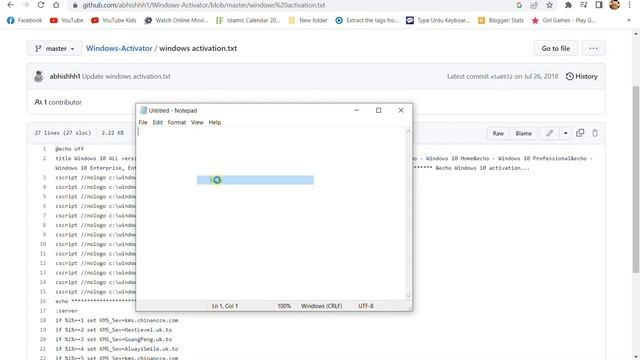This screenshot has width=640, height=360.
Task: View the raw file with Raw button
Action: point(498,133)
